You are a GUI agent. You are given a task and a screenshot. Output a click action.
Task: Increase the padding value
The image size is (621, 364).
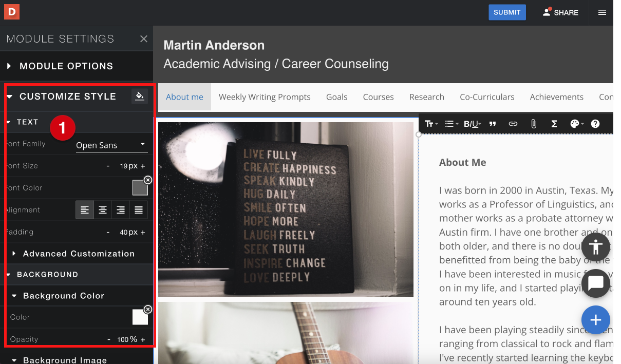point(143,233)
